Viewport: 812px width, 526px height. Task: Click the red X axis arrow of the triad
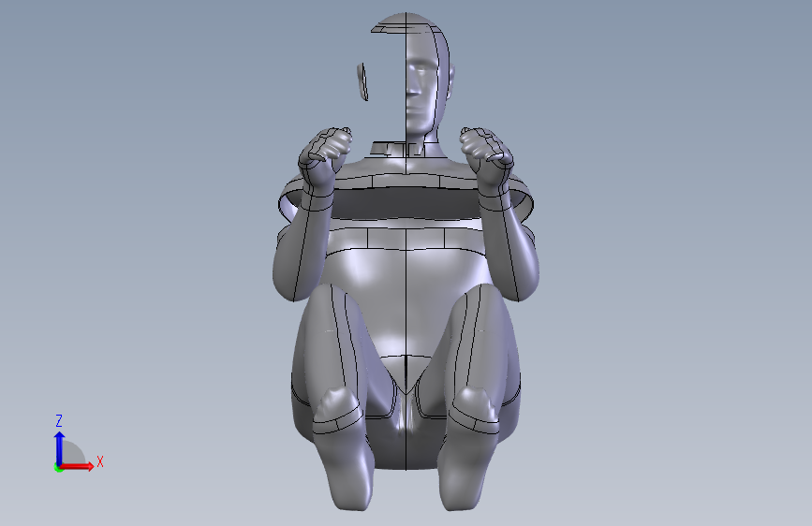[77, 466]
